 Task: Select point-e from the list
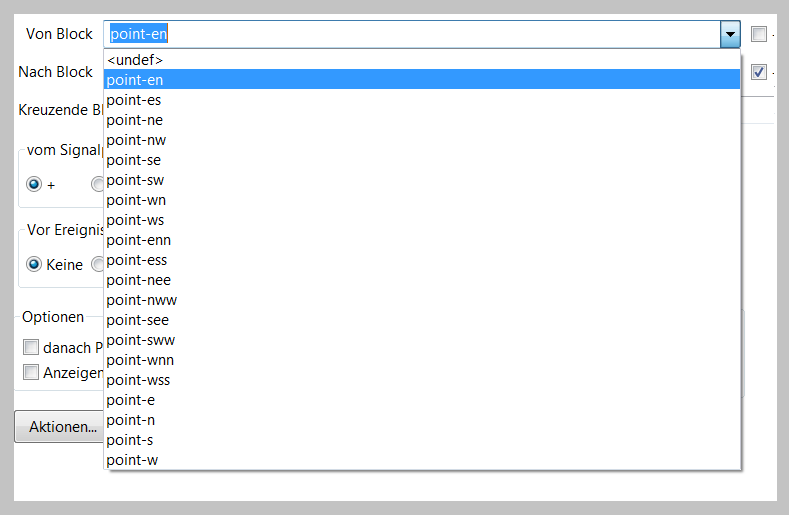click(x=130, y=400)
